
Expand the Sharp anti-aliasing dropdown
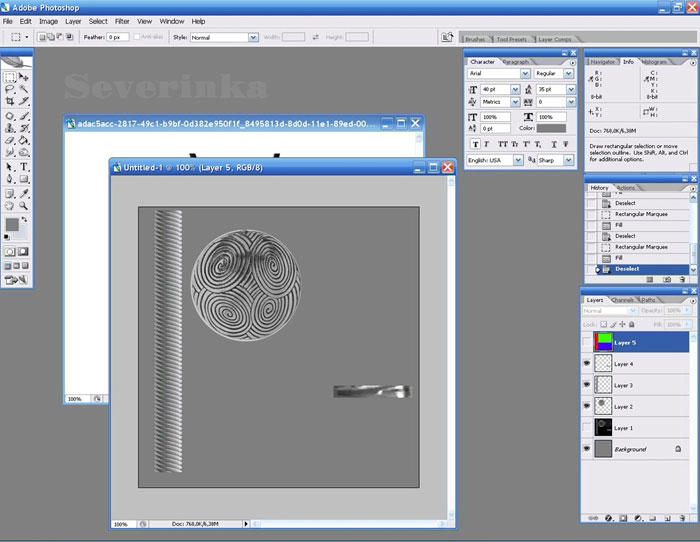pyautogui.click(x=570, y=160)
